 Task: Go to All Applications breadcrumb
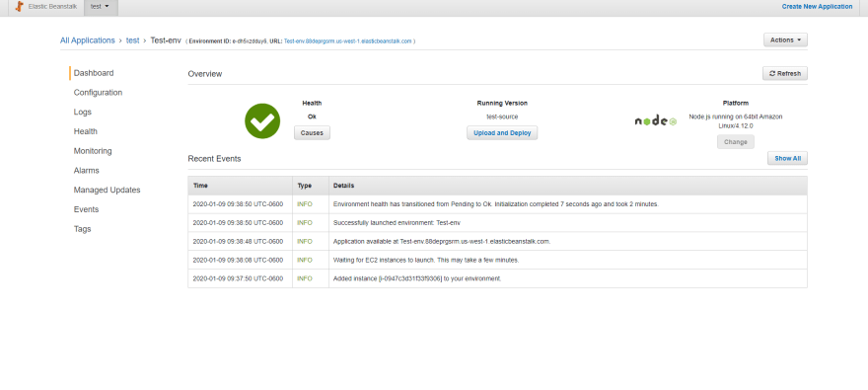(x=88, y=40)
